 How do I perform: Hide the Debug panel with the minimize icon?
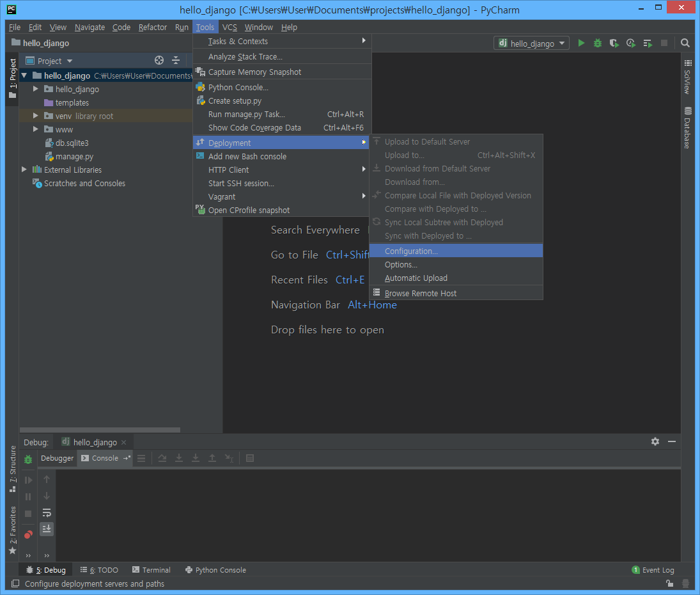point(672,442)
